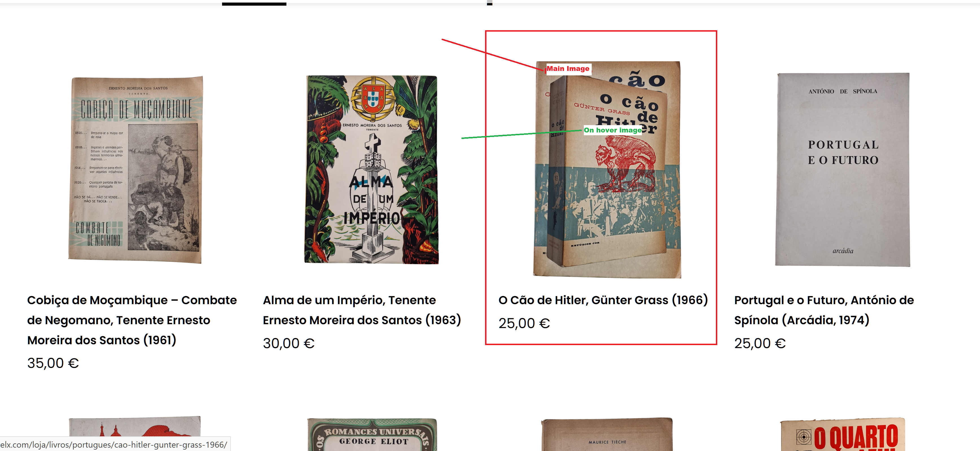Screen dimensions: 980x451
Task: Select the 25,00 € price under Portugal e o Futuro
Action: (760, 343)
